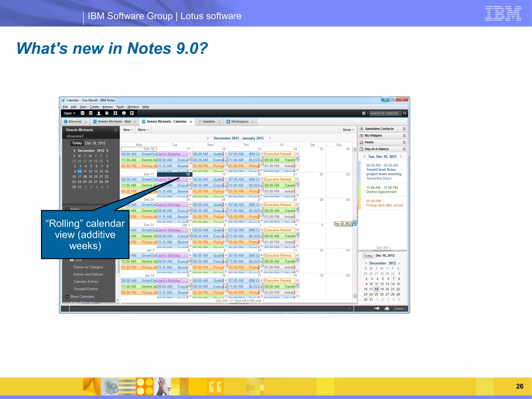Go to next month in left mini calendar
Screen dimensions: 532x399
click(108, 151)
